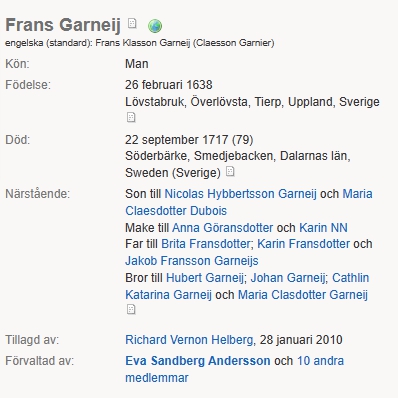Click the green globe icon beside Frans Garneij
The image size is (398, 398).
(155, 26)
